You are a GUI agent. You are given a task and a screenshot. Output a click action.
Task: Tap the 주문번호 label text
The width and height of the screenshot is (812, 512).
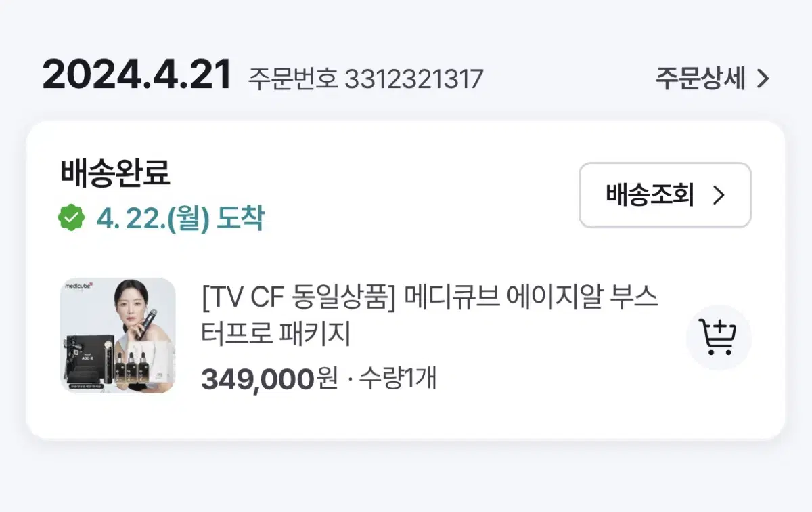(292, 79)
